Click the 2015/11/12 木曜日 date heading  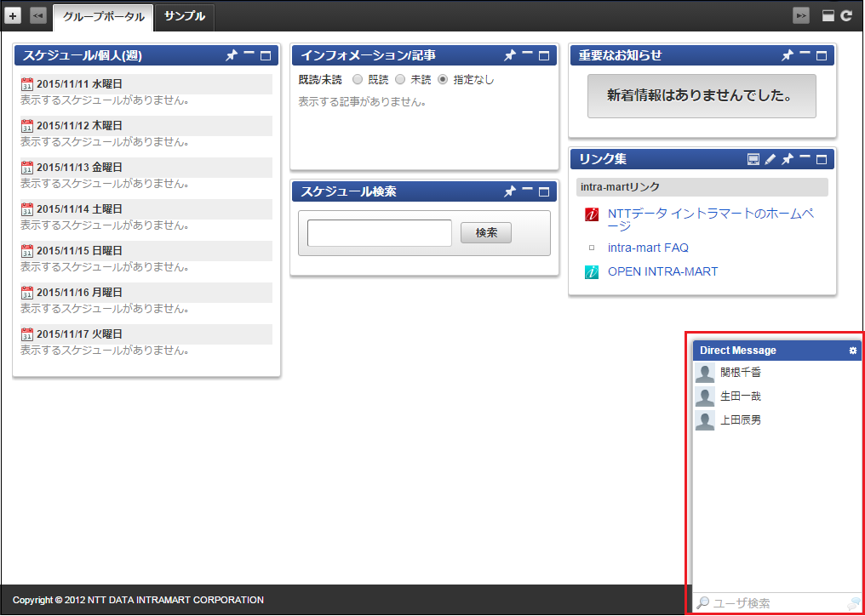click(x=146, y=126)
